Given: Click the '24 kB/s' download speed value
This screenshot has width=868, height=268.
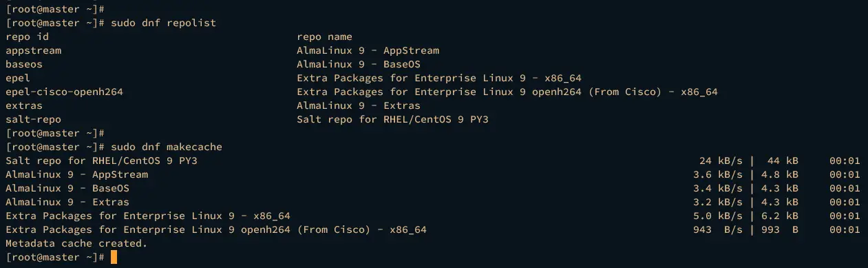Looking at the screenshot, I should [721, 161].
